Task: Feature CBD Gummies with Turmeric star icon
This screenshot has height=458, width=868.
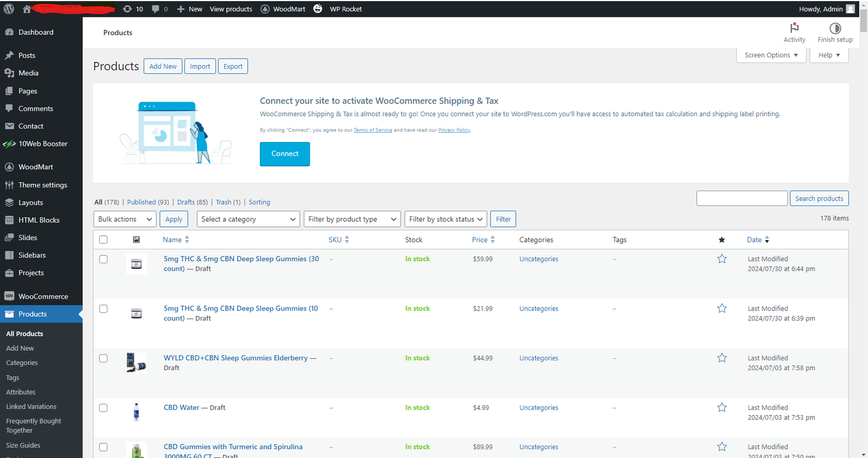Action: point(722,447)
